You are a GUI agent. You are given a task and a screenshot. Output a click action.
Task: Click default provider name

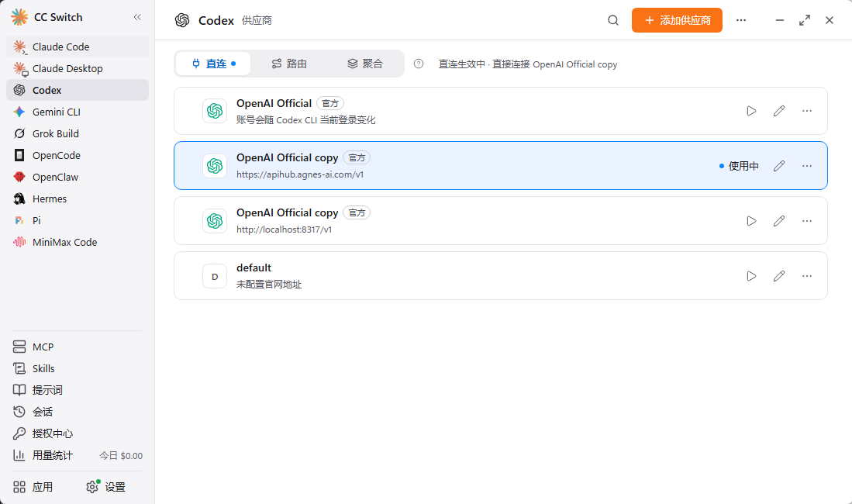[x=254, y=268]
